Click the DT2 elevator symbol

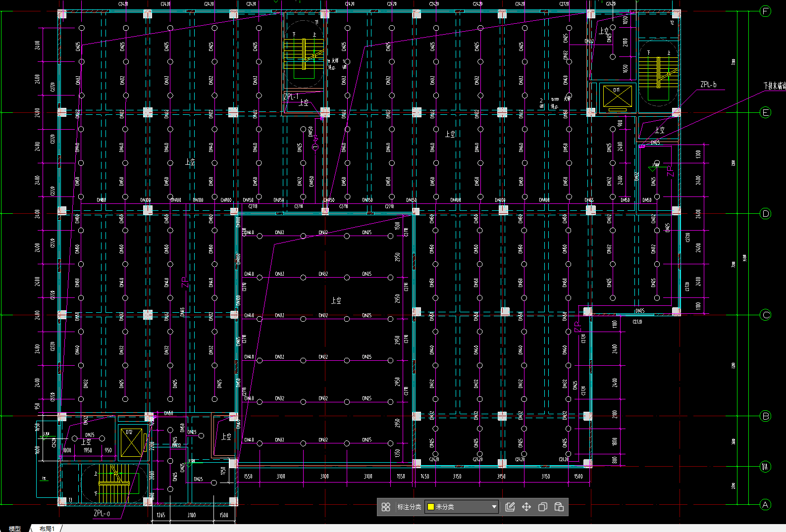pos(131,443)
